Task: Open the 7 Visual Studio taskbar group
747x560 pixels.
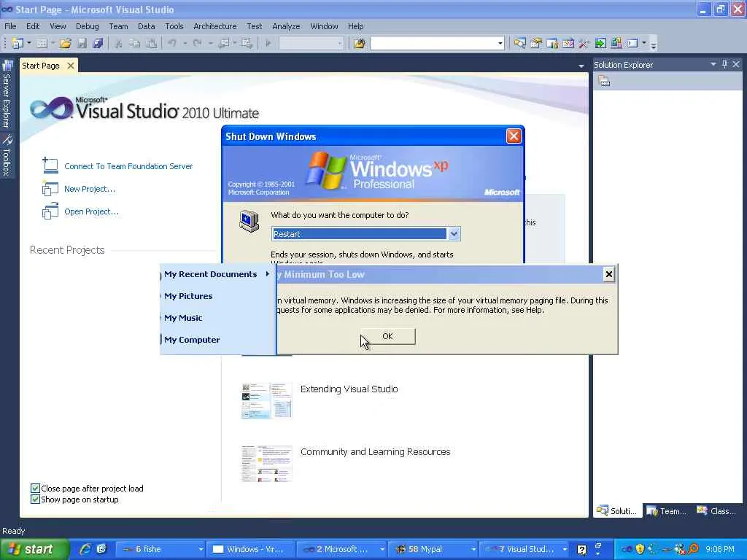Action: (525, 549)
